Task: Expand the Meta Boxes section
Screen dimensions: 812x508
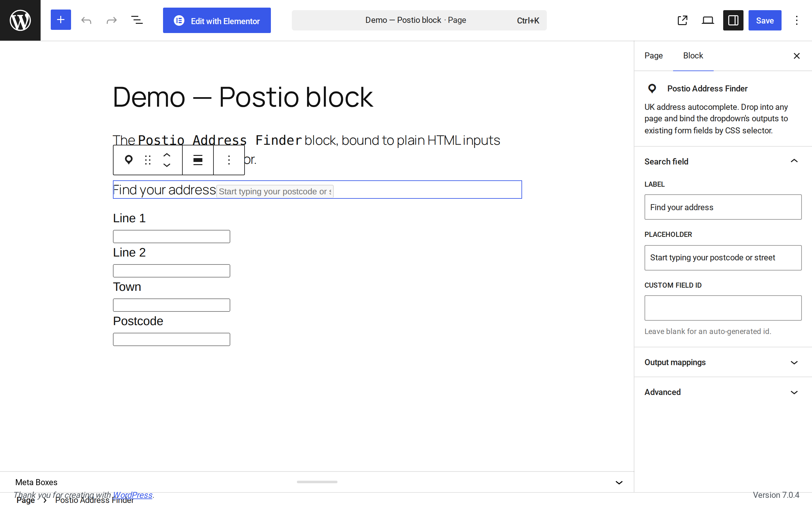Action: pyautogui.click(x=619, y=483)
